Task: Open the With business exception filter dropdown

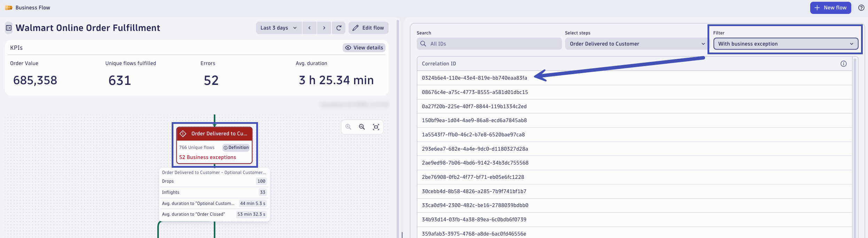Action: pos(786,44)
